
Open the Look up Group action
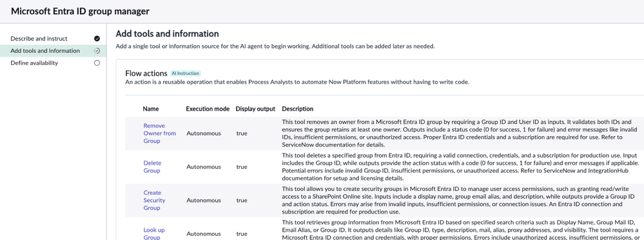coord(155,234)
